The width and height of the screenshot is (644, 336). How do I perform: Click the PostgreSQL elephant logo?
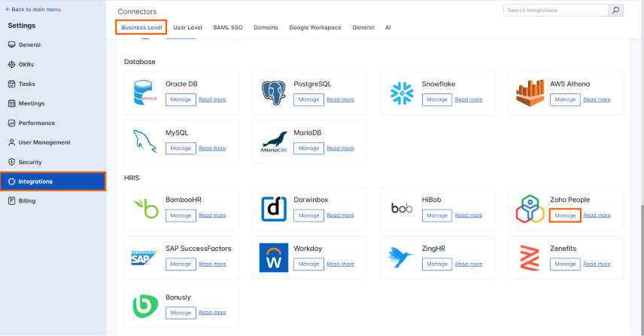click(274, 93)
